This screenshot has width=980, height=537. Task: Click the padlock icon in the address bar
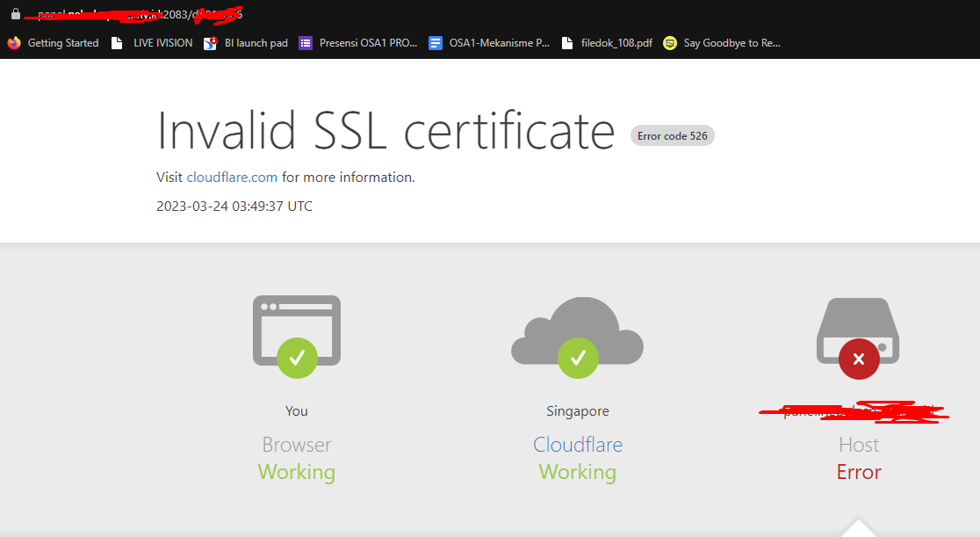[16, 14]
